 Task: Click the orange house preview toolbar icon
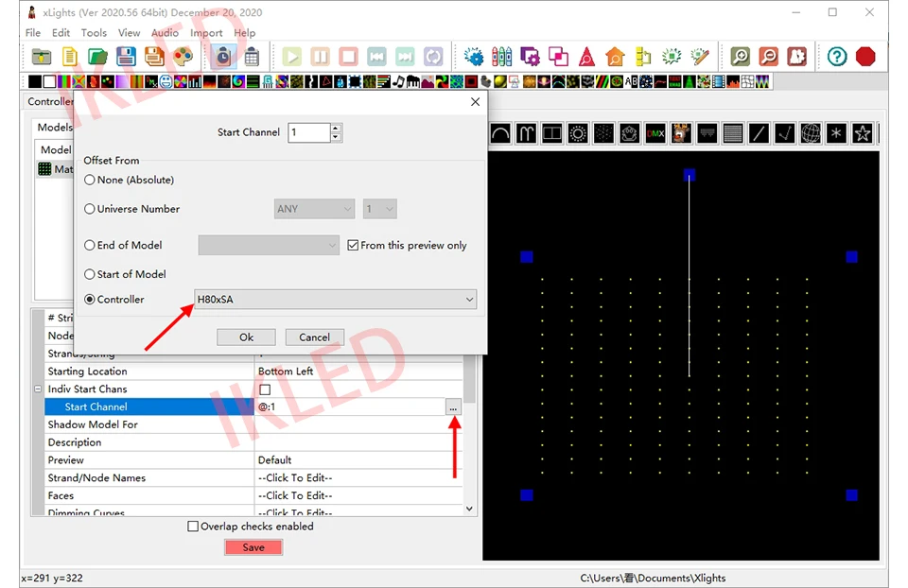point(615,57)
